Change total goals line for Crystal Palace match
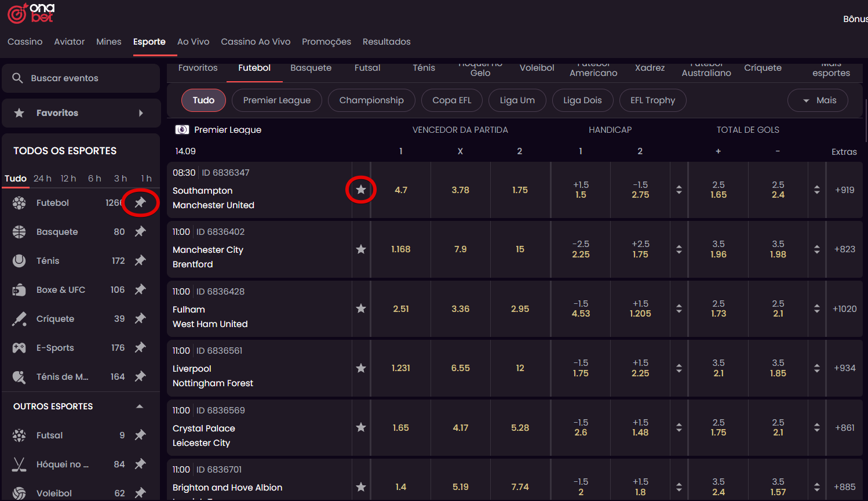The height and width of the screenshot is (501, 868). point(817,427)
